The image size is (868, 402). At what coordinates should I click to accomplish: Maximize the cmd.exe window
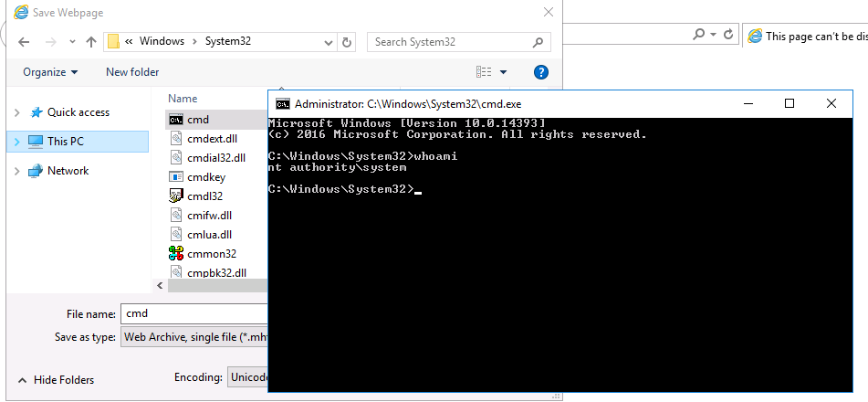790,103
